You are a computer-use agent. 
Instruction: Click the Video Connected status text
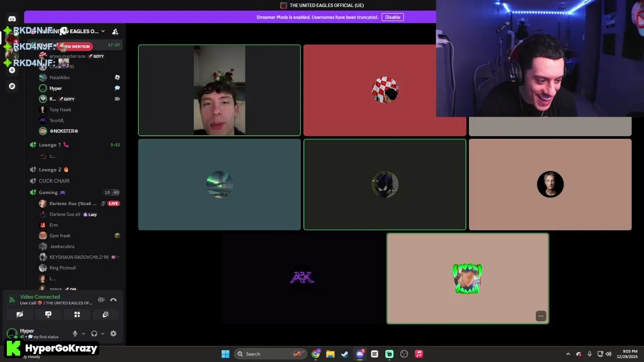[x=40, y=297]
